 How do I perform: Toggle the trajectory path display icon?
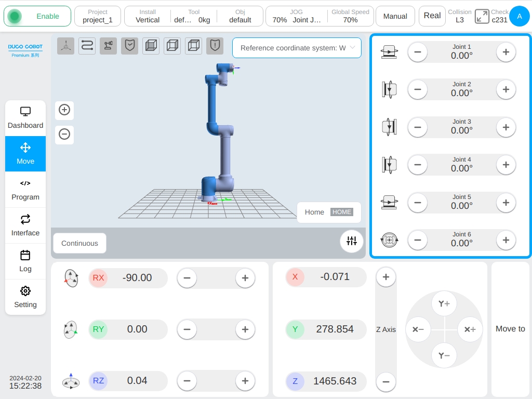87,46
